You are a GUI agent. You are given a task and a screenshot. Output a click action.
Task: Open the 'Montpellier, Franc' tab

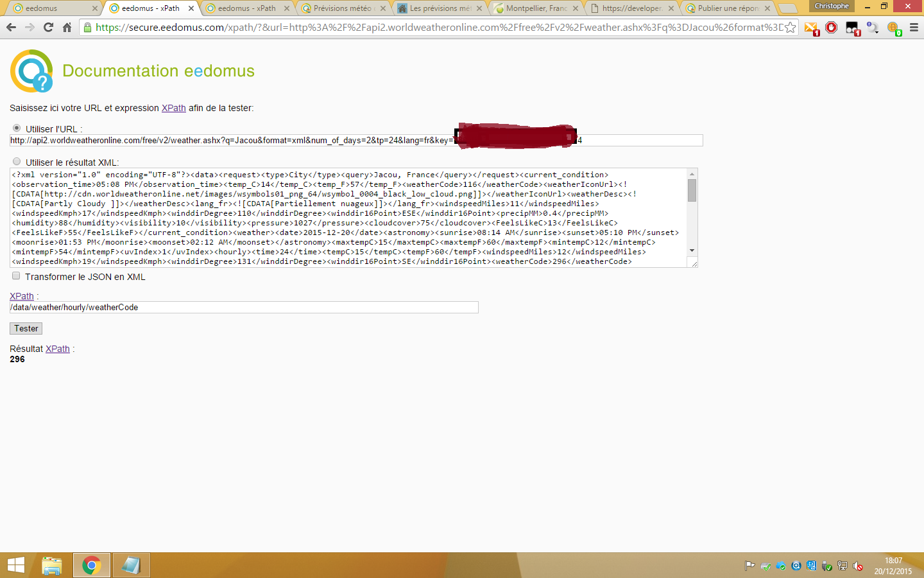click(536, 8)
